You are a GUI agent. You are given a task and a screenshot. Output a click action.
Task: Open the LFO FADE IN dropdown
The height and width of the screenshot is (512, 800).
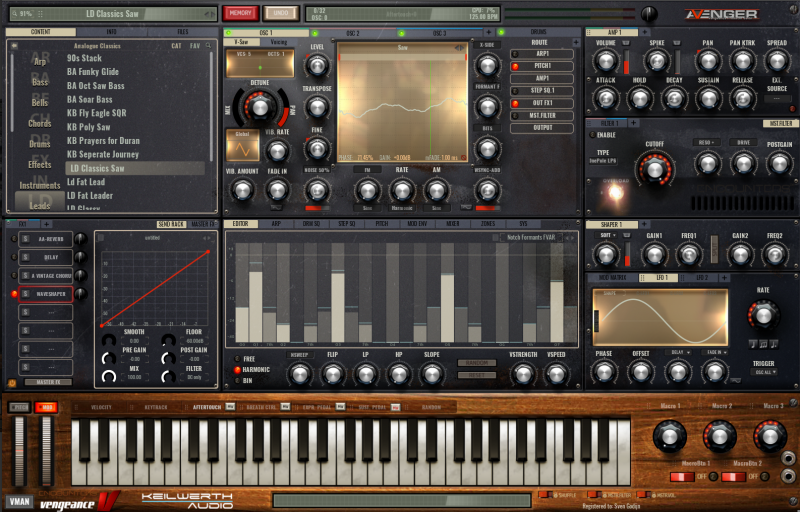coord(714,352)
